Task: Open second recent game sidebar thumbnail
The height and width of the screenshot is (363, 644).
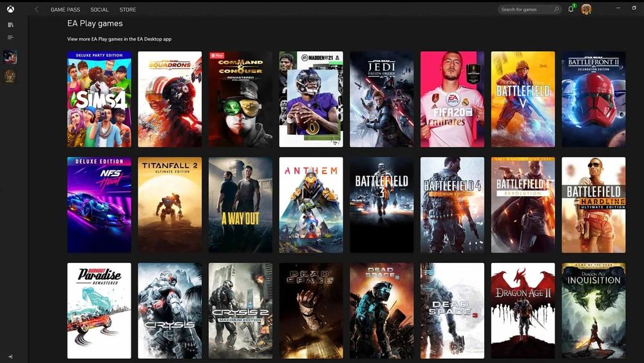Action: 10,76
